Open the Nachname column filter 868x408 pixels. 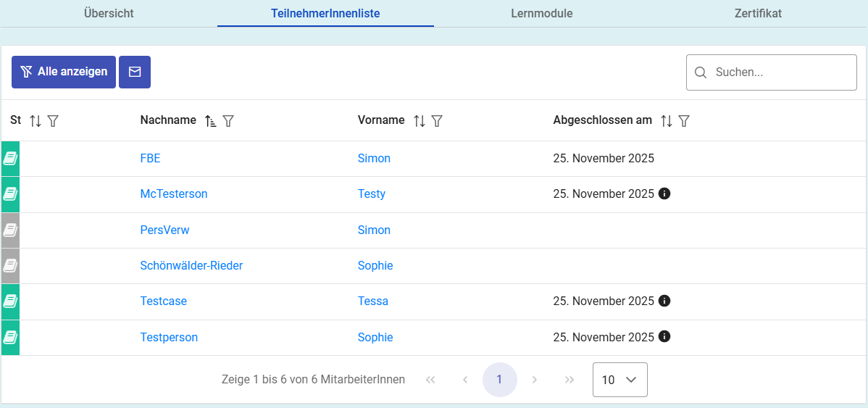(228, 121)
